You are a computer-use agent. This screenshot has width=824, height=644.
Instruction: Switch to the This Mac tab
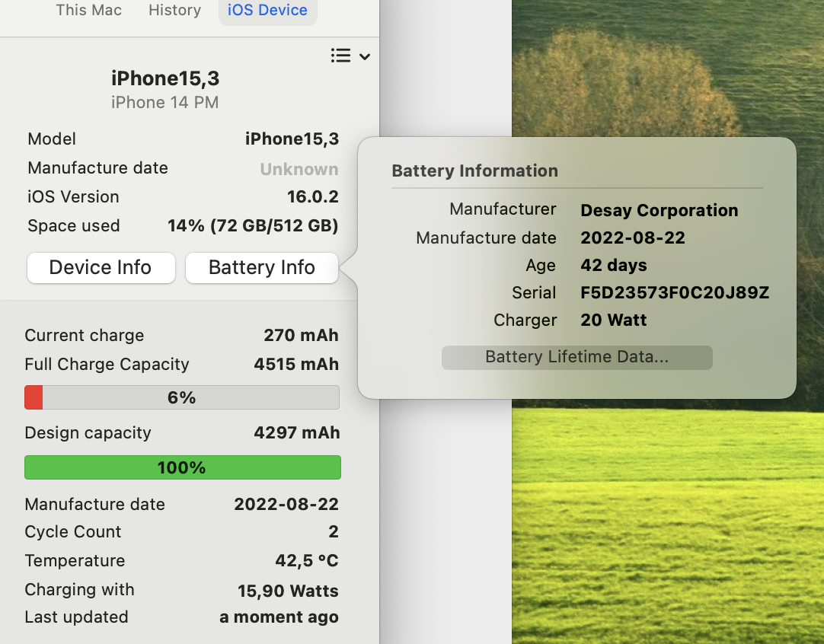89,10
